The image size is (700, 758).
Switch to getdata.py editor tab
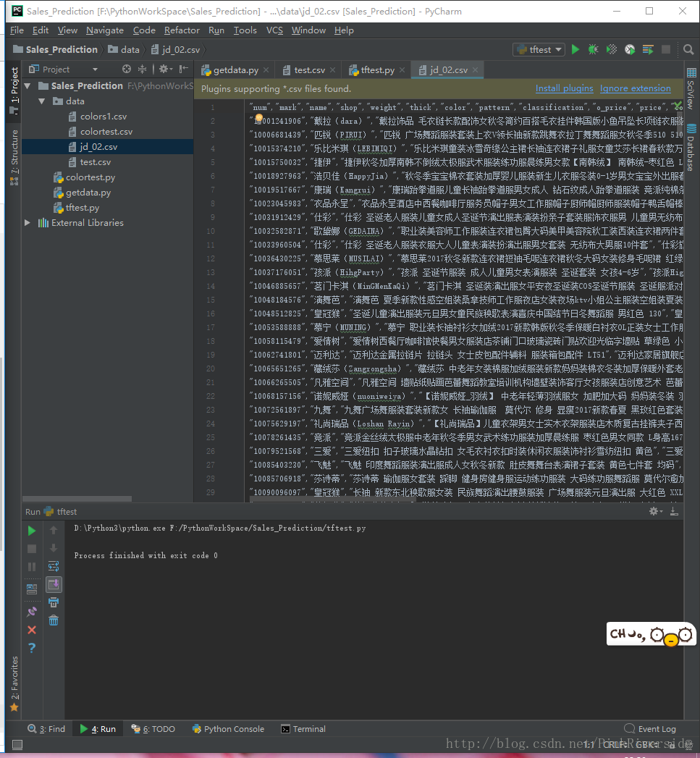pos(235,70)
